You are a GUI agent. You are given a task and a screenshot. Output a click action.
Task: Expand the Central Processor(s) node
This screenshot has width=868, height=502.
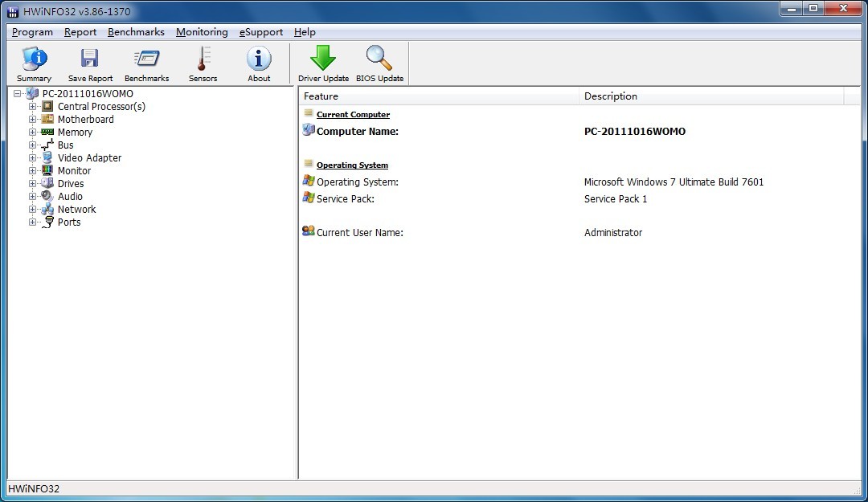(33, 106)
